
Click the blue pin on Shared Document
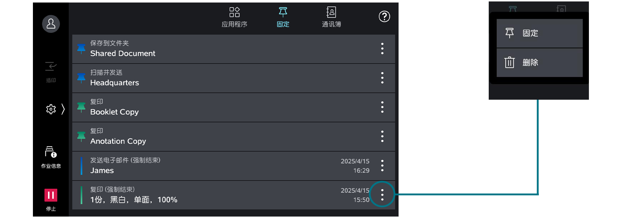click(x=82, y=49)
